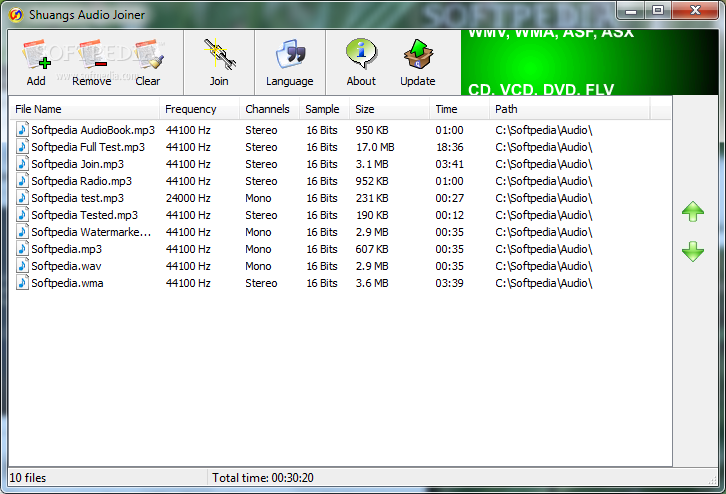Select the Softpedia.wma file name

point(68,283)
